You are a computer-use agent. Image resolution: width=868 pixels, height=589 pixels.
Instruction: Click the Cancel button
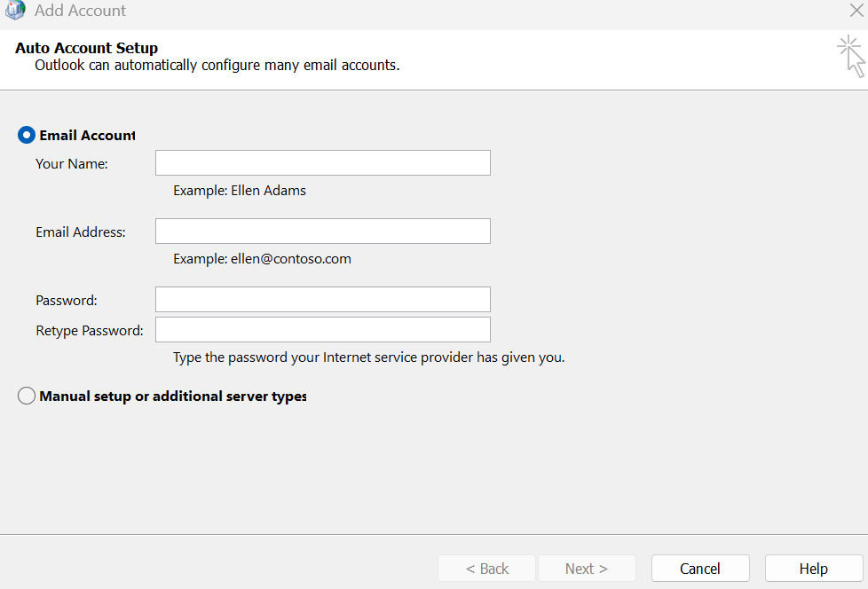tap(700, 569)
